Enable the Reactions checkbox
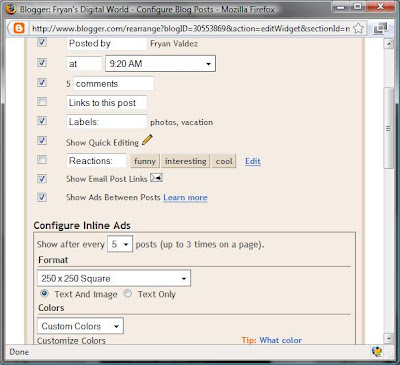This screenshot has height=365, width=400. [x=42, y=160]
